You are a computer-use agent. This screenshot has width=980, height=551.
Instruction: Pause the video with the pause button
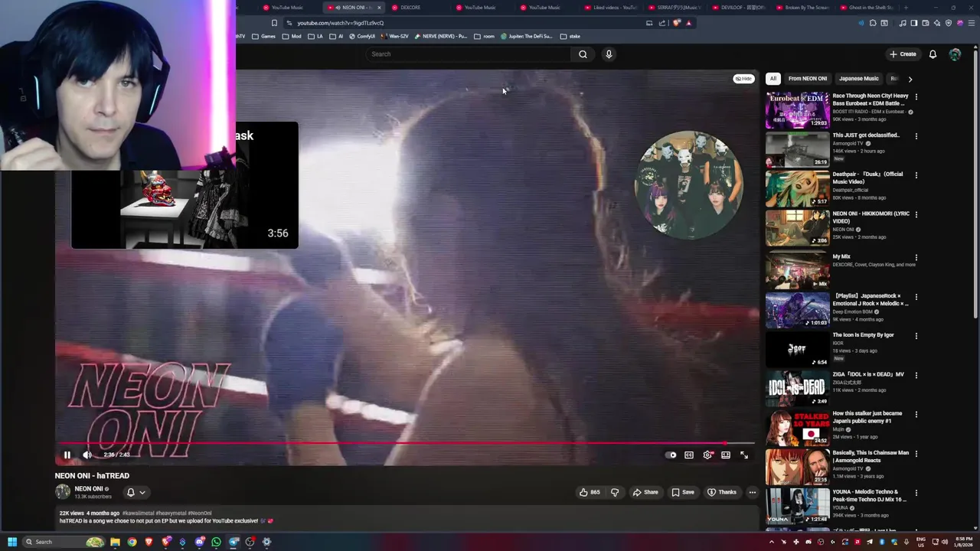[67, 455]
